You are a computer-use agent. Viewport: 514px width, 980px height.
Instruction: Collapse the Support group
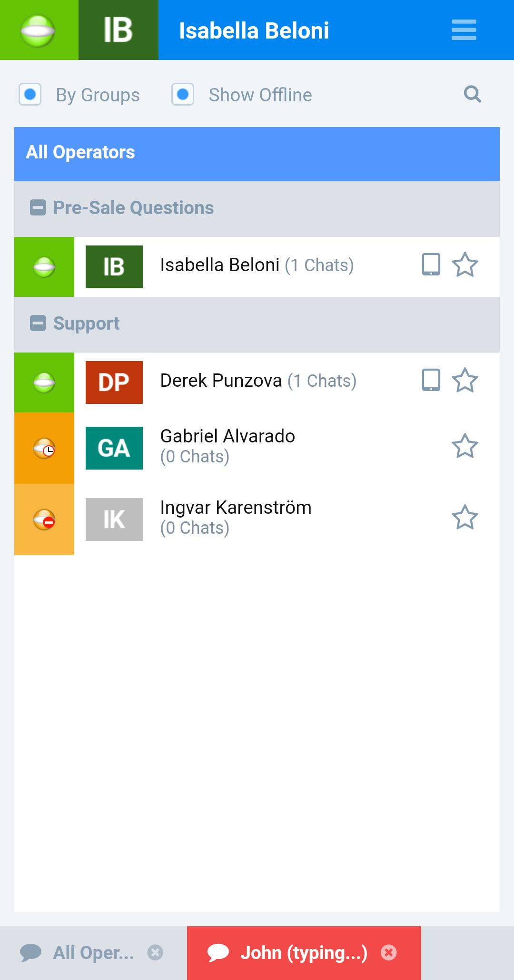point(38,323)
